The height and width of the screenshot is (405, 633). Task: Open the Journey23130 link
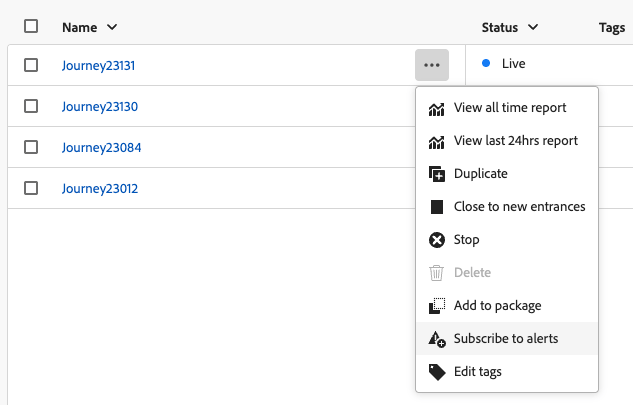99,106
